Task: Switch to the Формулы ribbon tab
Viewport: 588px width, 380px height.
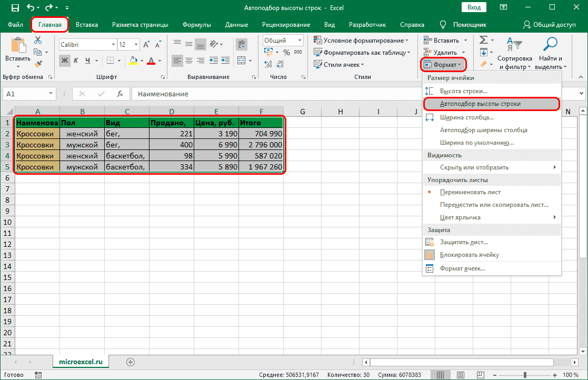Action: coord(196,25)
